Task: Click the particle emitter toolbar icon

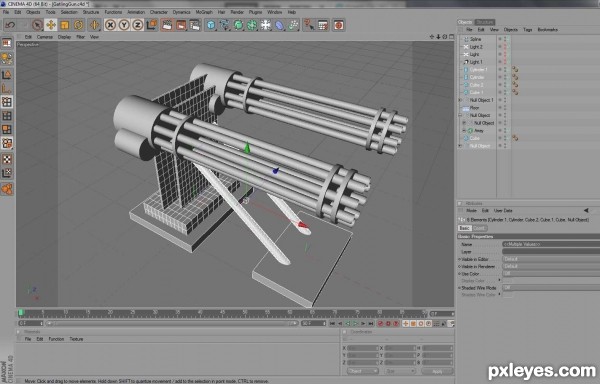Action: click(x=293, y=25)
